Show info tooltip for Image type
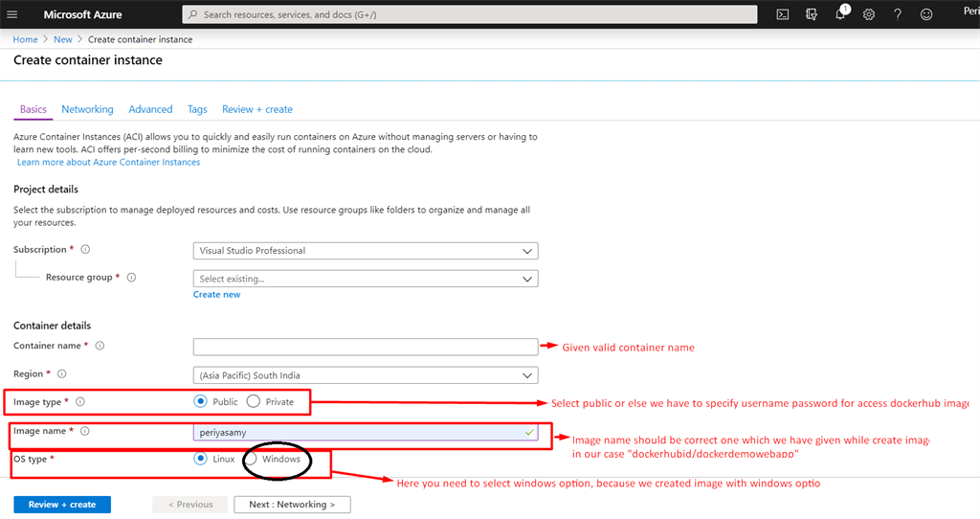The width and height of the screenshot is (980, 519). (80, 402)
